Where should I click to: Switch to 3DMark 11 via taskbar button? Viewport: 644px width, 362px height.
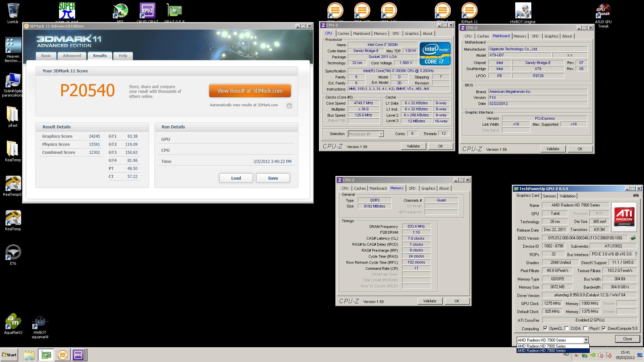point(62,355)
